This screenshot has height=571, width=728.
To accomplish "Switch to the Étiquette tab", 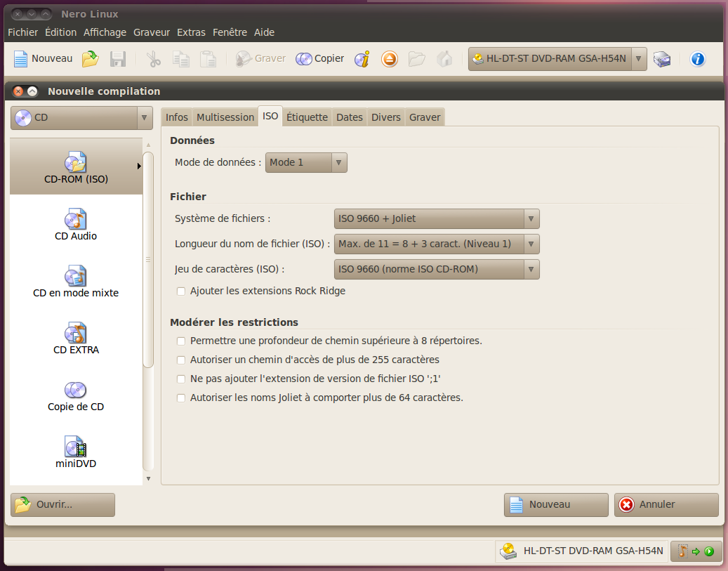I will click(307, 117).
